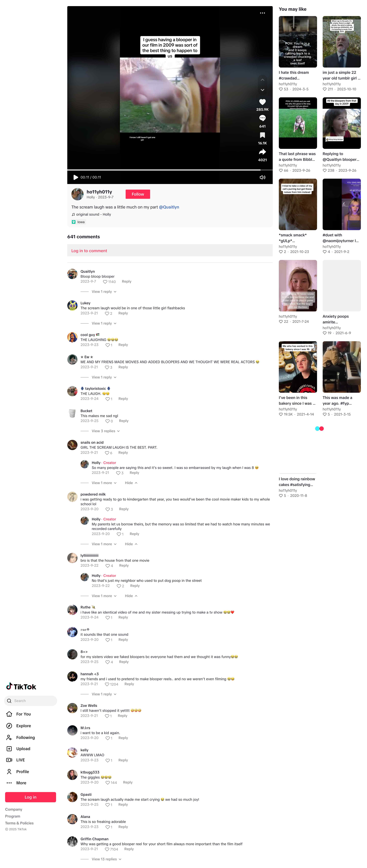This screenshot has width=367, height=868.
Task: Bookmark the video with the favorites icon
Action: click(x=262, y=135)
